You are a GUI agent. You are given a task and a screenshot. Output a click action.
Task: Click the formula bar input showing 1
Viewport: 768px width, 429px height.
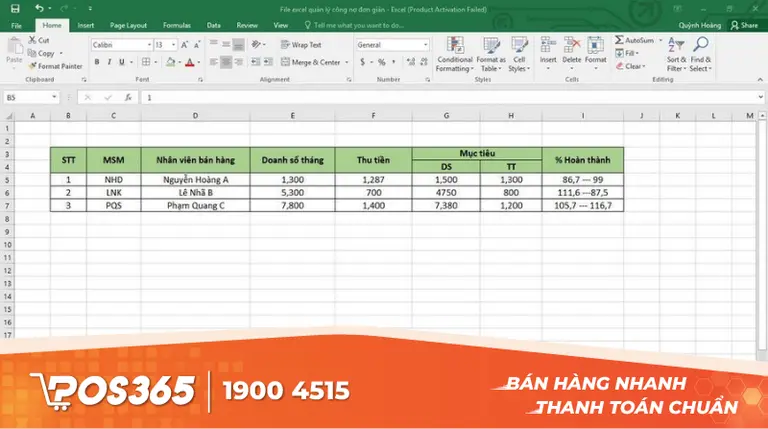click(x=451, y=97)
